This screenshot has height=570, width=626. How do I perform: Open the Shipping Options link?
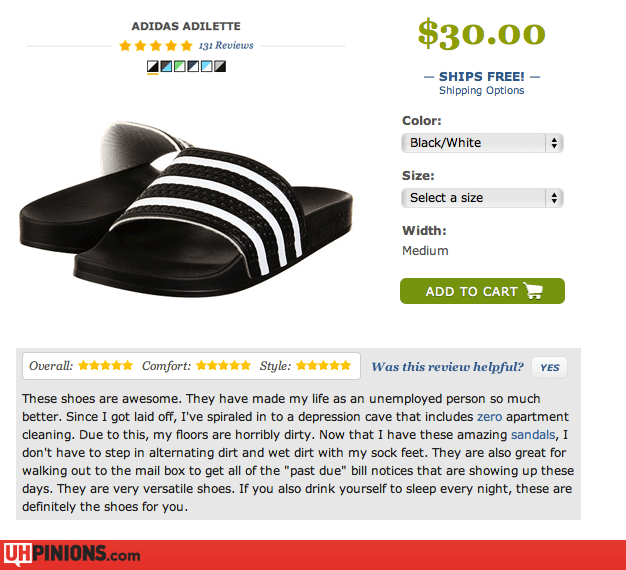(x=481, y=91)
